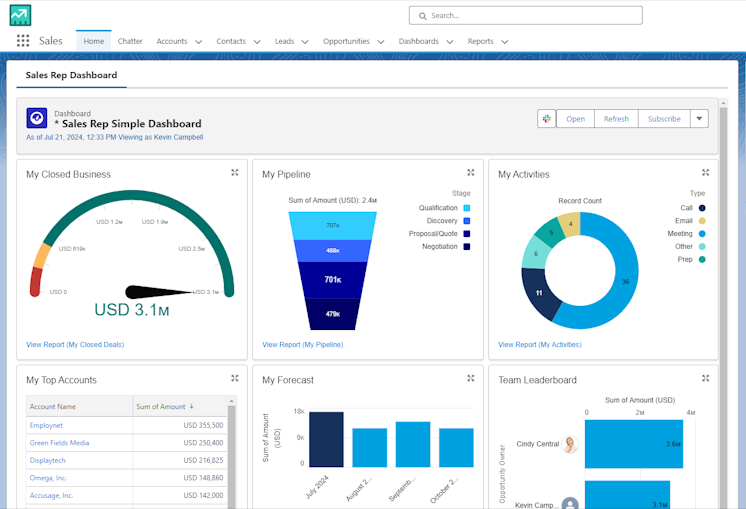
Task: Open the Accusage, Inc. account
Action: point(51,496)
